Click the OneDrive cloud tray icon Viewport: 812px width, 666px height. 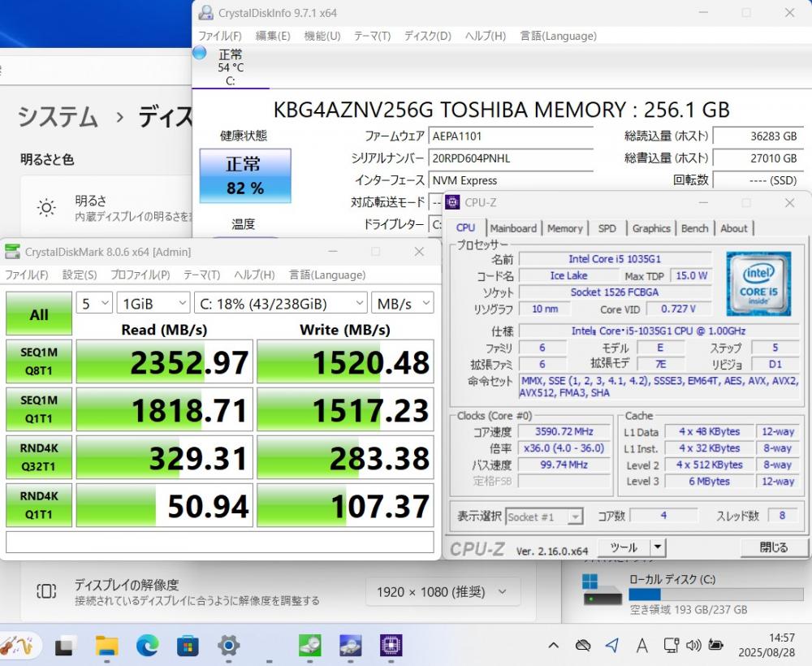click(x=583, y=645)
